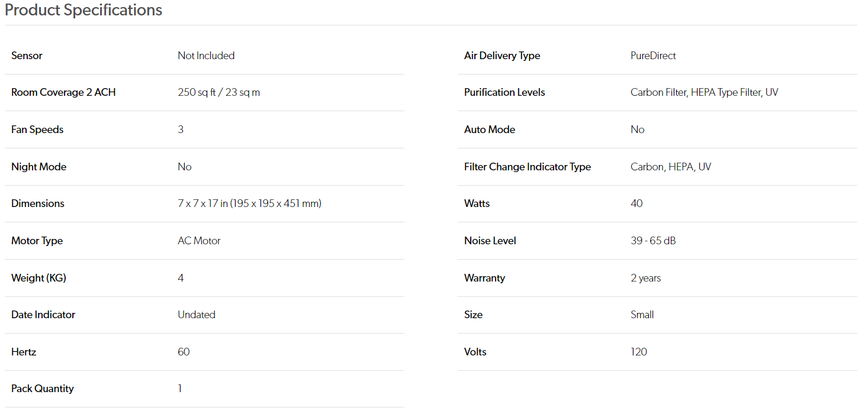
Task: Click the Filter Change Indicator Type label
Action: click(x=528, y=167)
